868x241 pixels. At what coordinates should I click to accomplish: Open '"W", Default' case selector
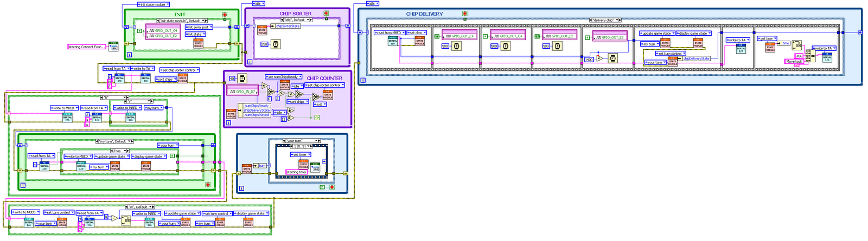[x=140, y=207]
